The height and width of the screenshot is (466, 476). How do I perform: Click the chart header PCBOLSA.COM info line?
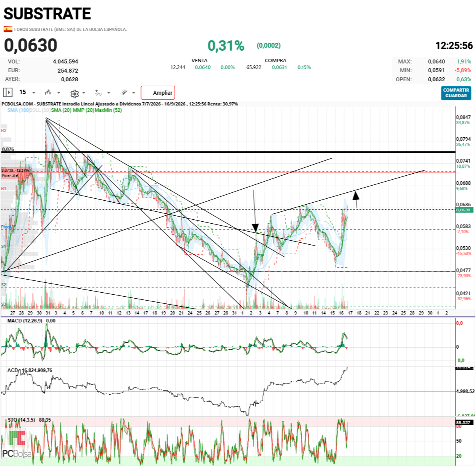tap(119, 104)
